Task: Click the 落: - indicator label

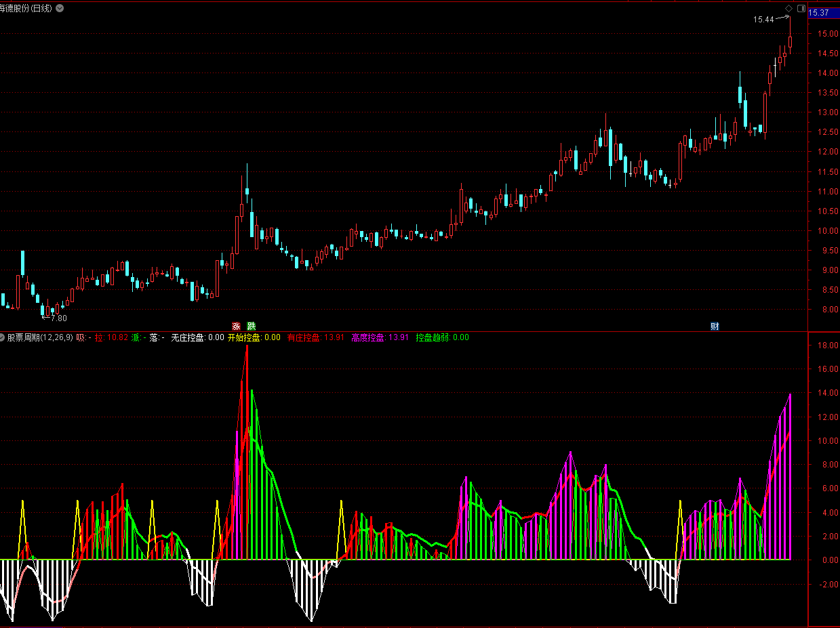Action: coord(157,337)
